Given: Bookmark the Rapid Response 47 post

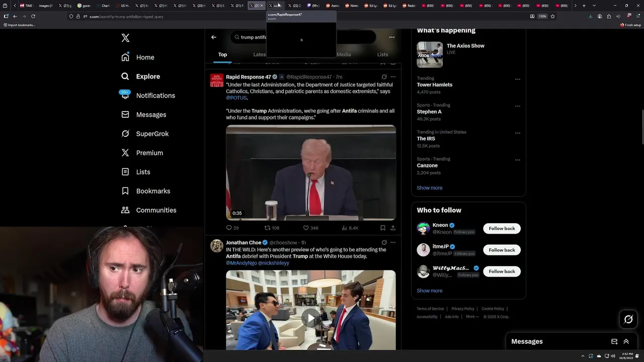Looking at the screenshot, I should pos(383,228).
